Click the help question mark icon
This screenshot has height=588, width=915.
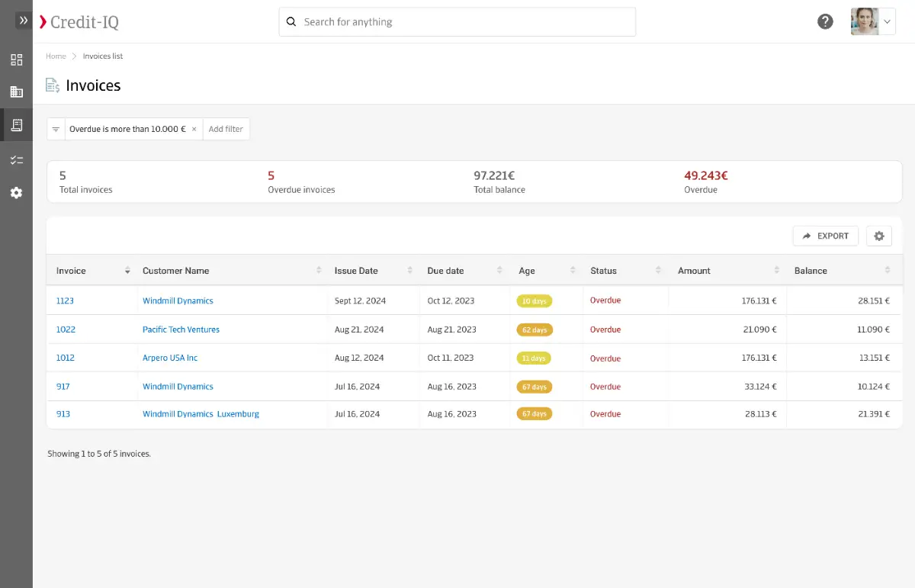tap(825, 21)
